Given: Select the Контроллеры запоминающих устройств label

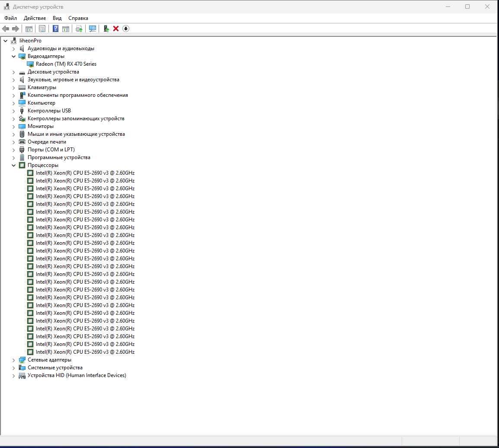Looking at the screenshot, I should (x=76, y=118).
